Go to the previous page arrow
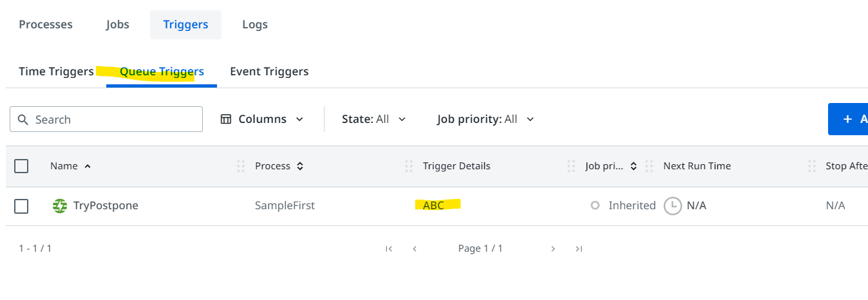The width and height of the screenshot is (868, 300). (415, 248)
